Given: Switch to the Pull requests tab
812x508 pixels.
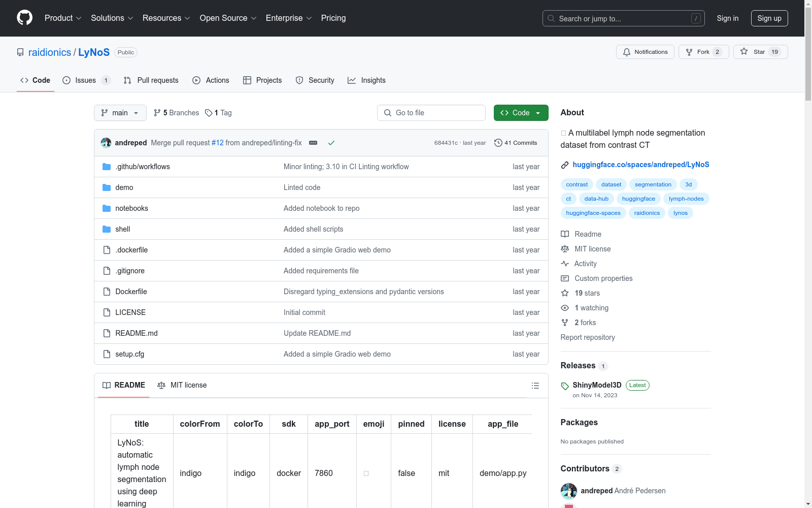Looking at the screenshot, I should tap(151, 80).
